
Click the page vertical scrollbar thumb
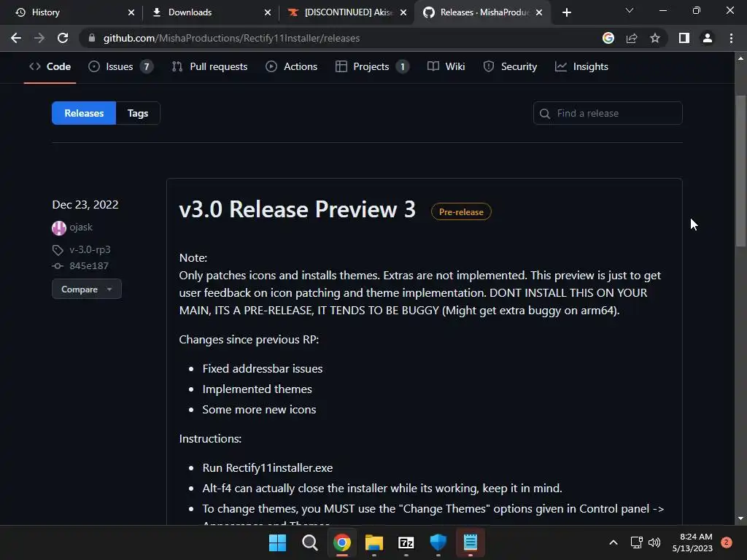click(740, 171)
